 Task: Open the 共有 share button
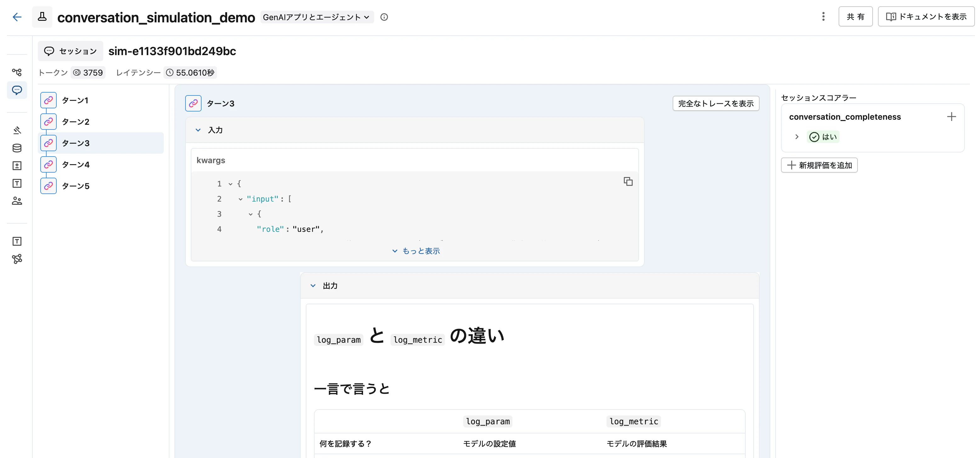pyautogui.click(x=855, y=16)
